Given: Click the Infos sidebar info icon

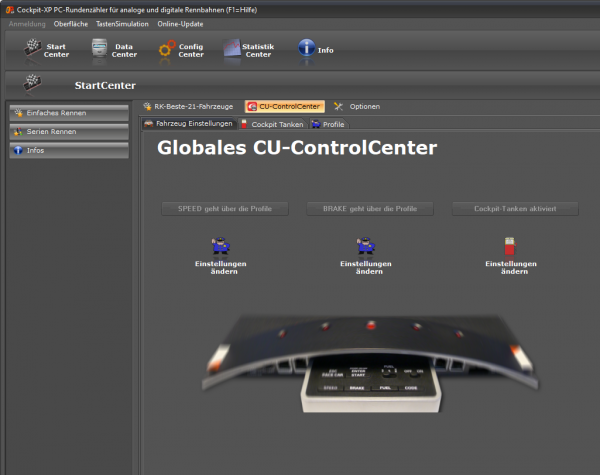Looking at the screenshot, I should [x=18, y=150].
